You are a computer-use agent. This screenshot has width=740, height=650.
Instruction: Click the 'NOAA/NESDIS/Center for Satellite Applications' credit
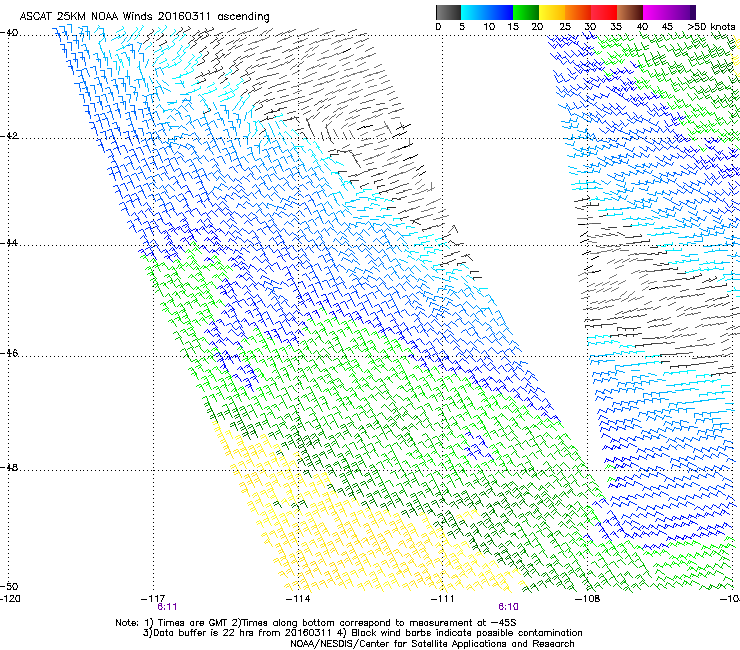(399, 644)
